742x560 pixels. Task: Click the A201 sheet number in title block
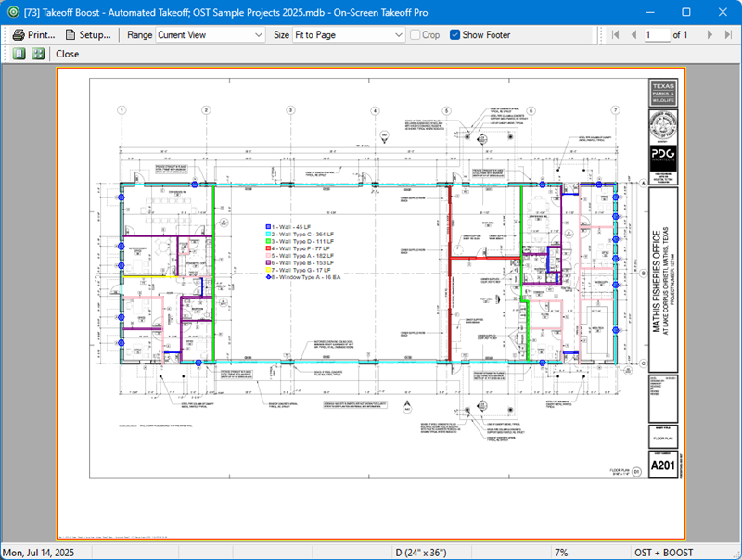click(662, 465)
